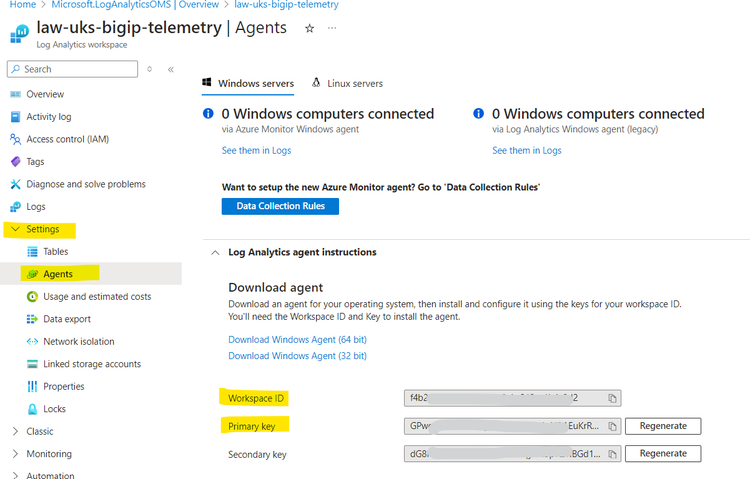
Task: Copy the Workspace ID to clipboard
Action: point(613,398)
